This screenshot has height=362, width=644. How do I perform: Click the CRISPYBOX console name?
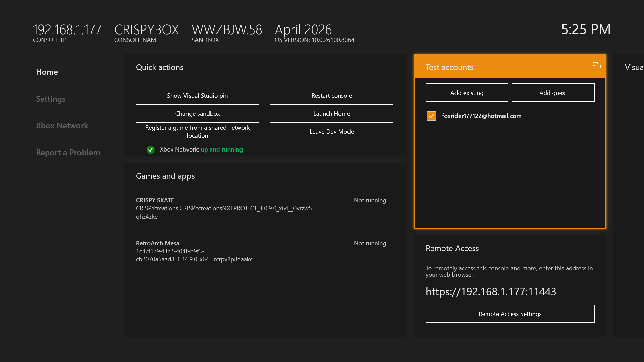click(147, 29)
